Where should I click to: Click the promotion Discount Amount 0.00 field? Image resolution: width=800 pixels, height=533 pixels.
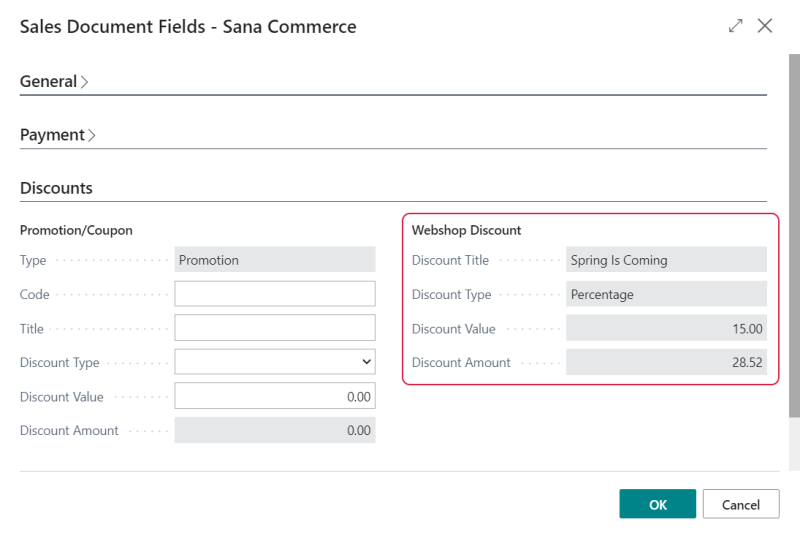coord(275,430)
